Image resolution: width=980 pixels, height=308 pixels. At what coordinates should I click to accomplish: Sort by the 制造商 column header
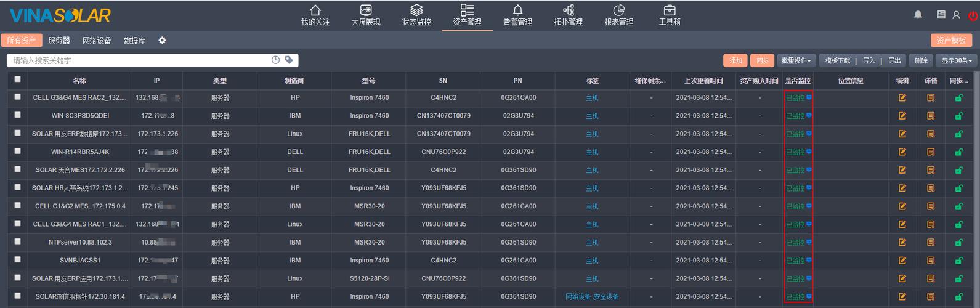point(294,81)
